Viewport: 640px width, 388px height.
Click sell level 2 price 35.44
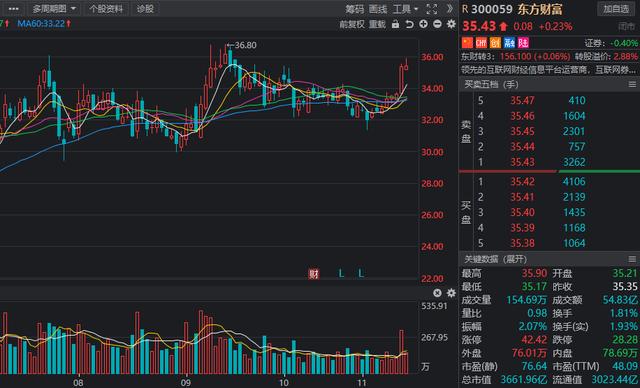coord(522,146)
